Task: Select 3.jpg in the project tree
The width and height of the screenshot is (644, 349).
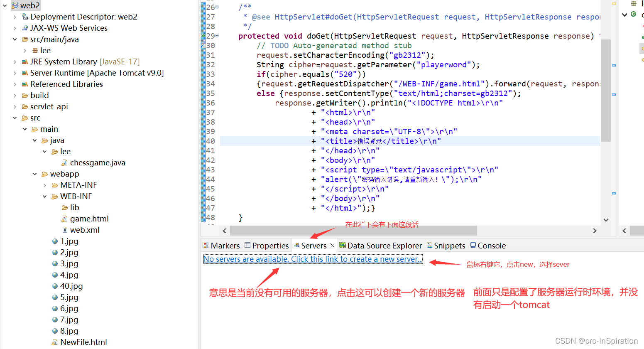Action: click(69, 263)
